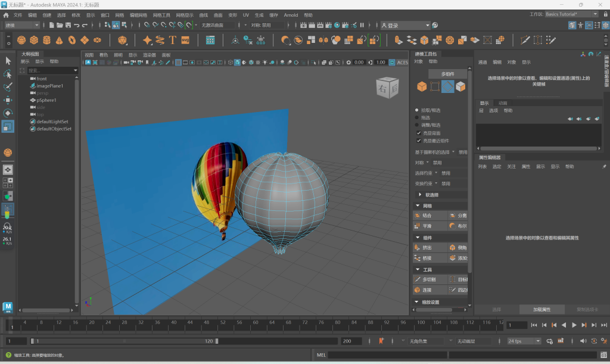Select the 调整/框选 radio button
The height and width of the screenshot is (364, 610).
(x=416, y=125)
